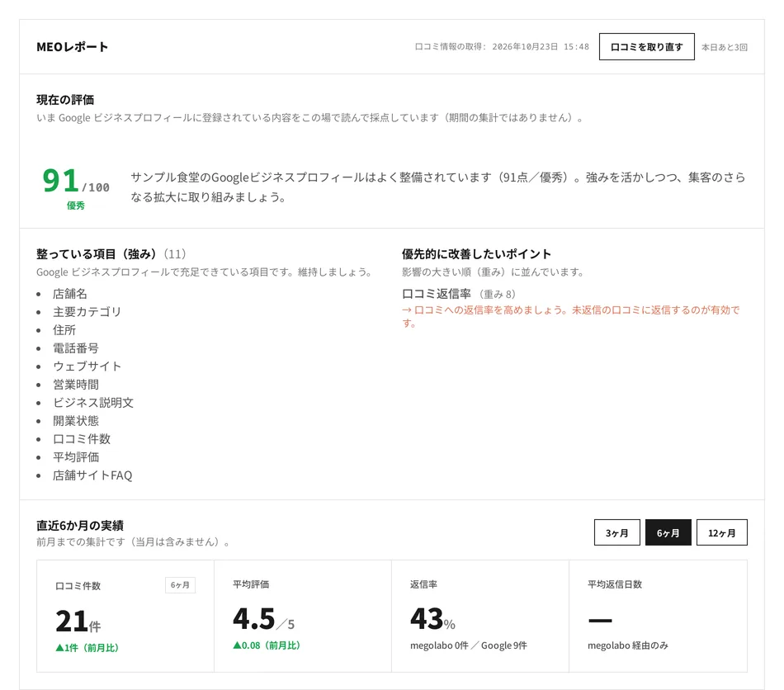The height and width of the screenshot is (690, 784).
Task: Click the orange 口コミへの返信率 advice text
Action: pos(571,316)
